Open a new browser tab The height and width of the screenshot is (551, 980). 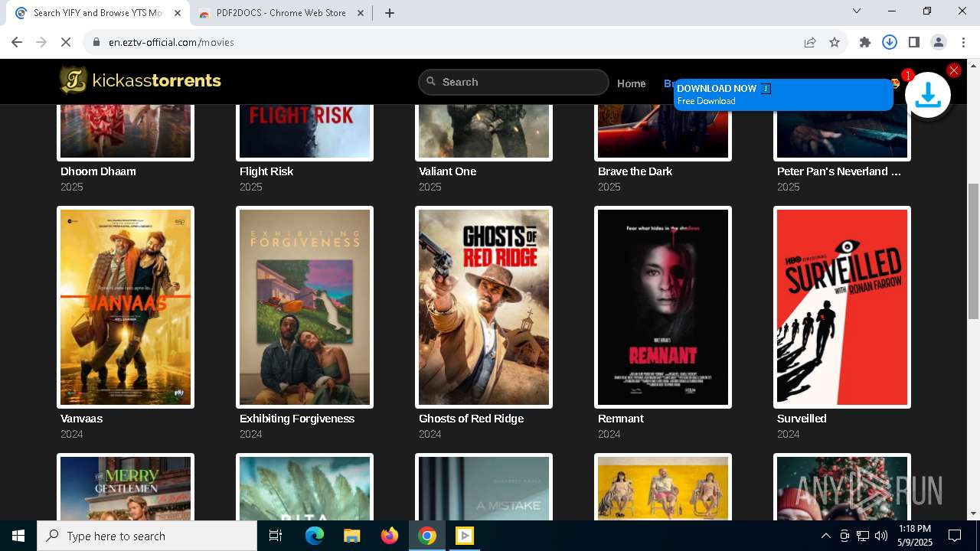tap(390, 13)
